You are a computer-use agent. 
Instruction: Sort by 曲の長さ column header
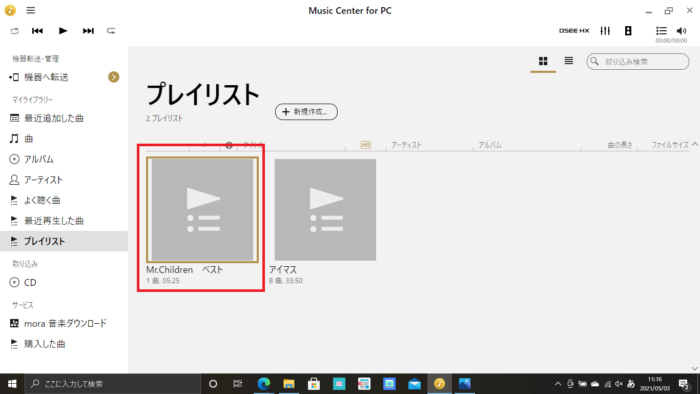pos(620,145)
